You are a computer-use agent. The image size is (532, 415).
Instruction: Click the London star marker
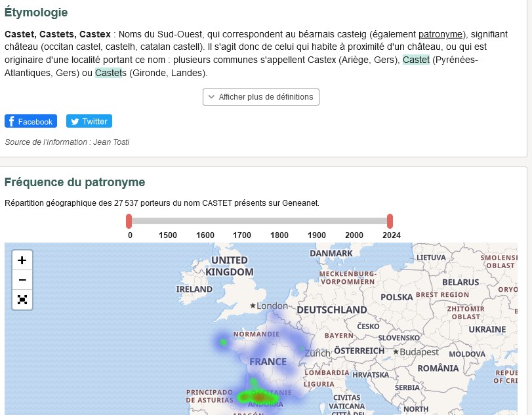(x=253, y=306)
